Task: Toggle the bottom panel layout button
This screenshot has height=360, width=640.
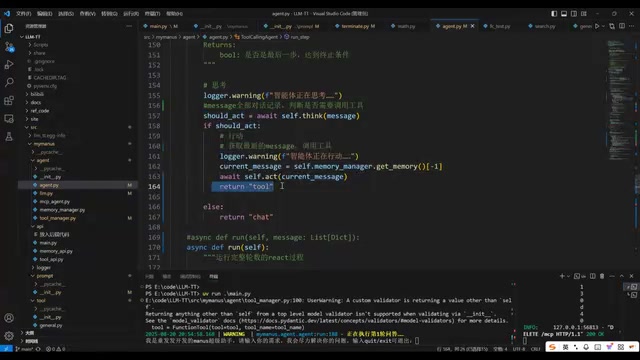Action: [x=564, y=13]
